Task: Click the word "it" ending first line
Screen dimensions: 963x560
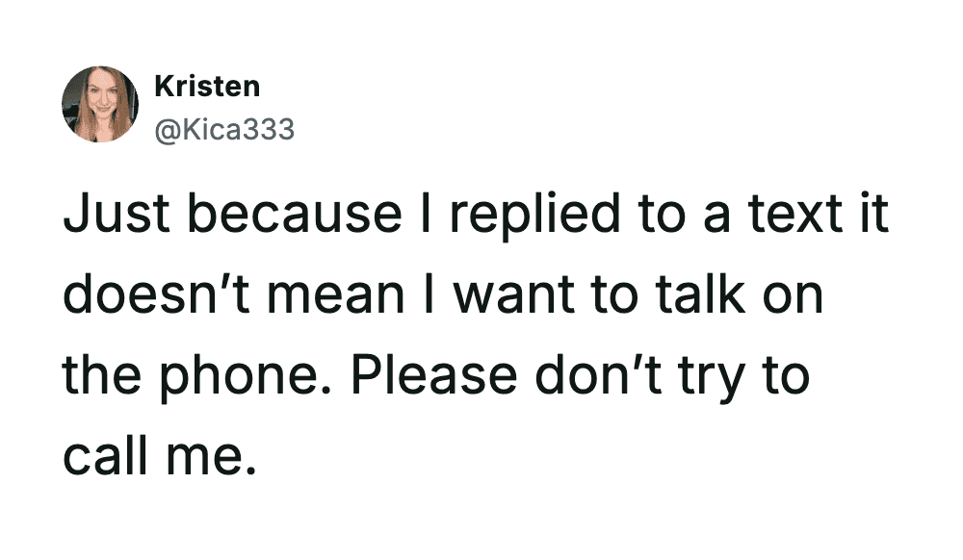Action: click(x=874, y=216)
